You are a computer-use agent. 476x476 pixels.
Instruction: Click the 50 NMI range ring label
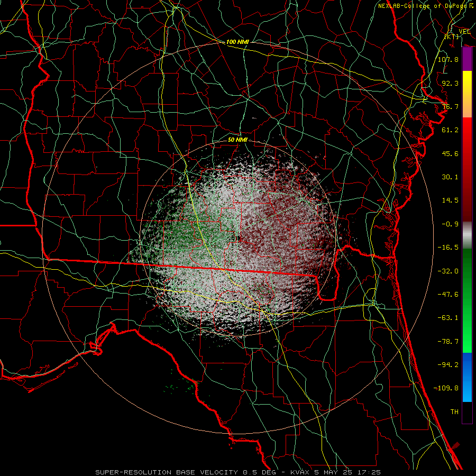tap(237, 140)
